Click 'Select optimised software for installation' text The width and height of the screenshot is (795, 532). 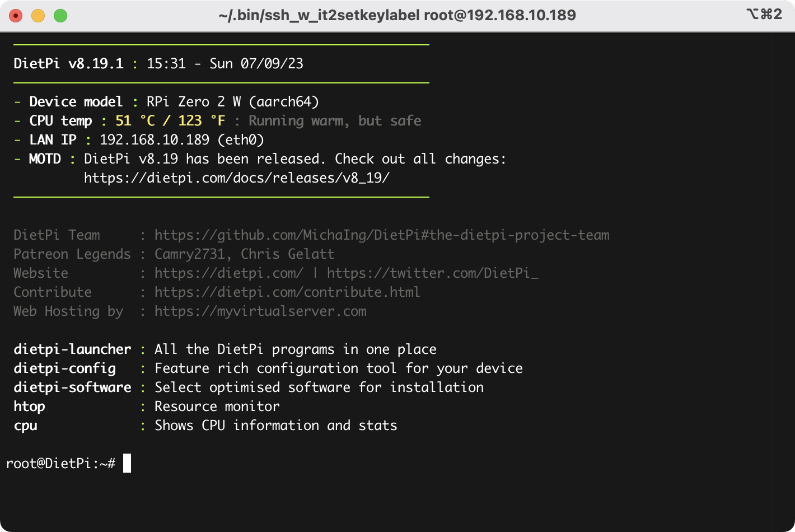[319, 388]
